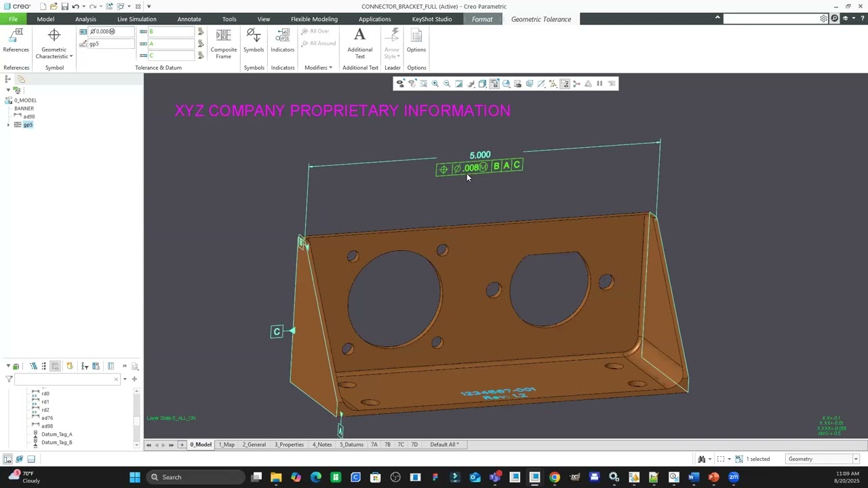Open the File menu

click(13, 19)
